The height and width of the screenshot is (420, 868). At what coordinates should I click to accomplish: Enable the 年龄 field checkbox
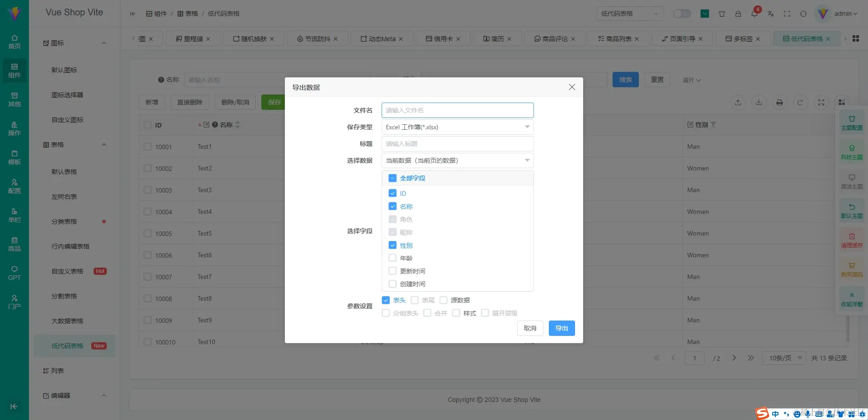click(x=392, y=258)
